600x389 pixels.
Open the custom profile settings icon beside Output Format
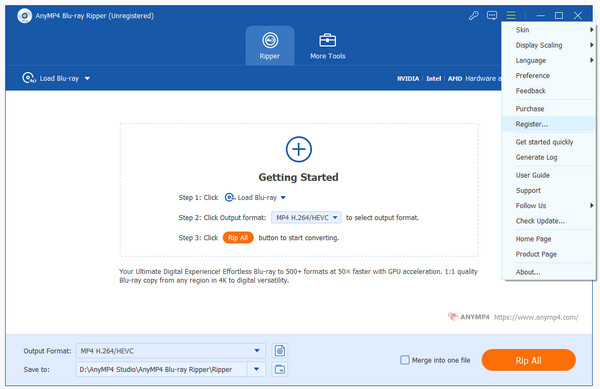pos(280,351)
